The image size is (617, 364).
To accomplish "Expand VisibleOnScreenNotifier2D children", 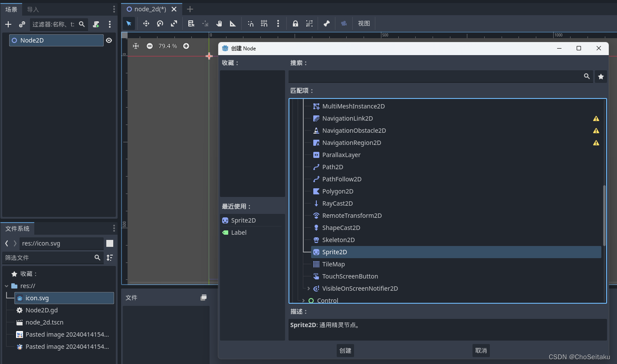I will click(308, 289).
